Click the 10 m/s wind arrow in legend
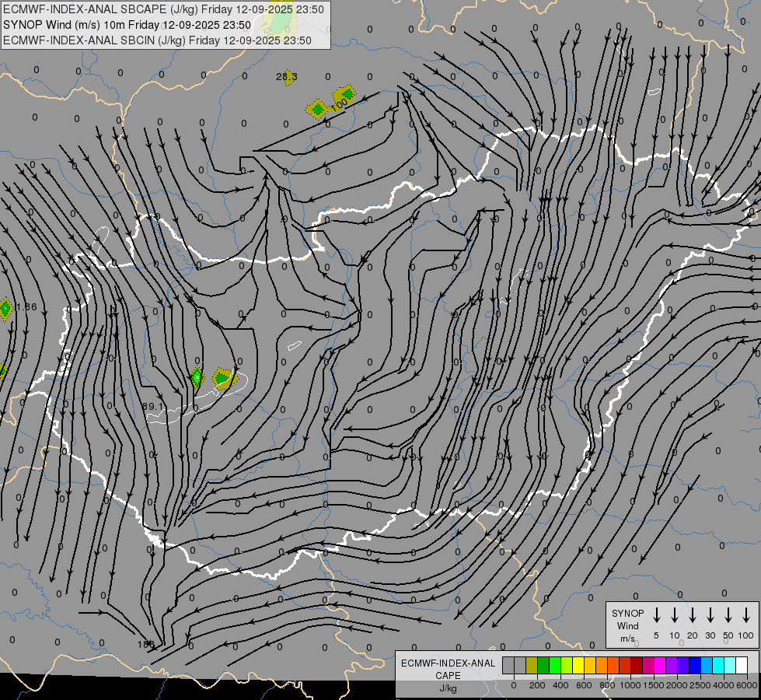The image size is (761, 700). coord(675,615)
